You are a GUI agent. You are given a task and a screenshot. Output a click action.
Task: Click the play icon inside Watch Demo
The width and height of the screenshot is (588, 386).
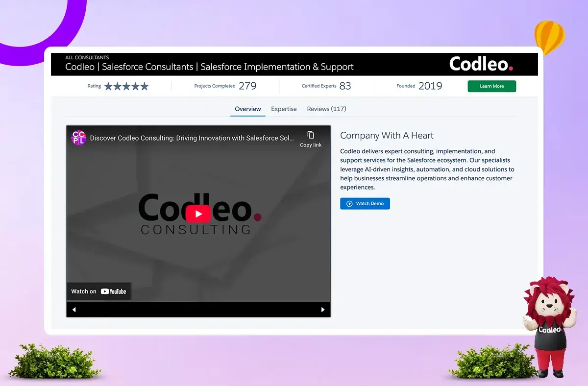coord(349,203)
